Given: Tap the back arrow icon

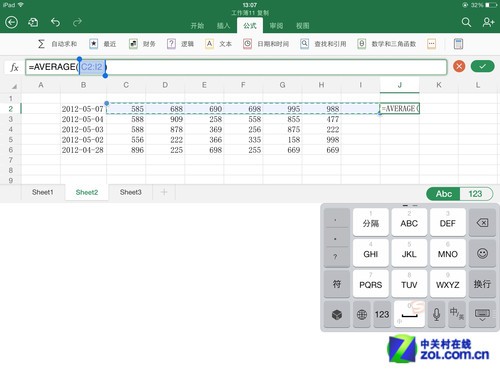Looking at the screenshot, I should [11, 22].
